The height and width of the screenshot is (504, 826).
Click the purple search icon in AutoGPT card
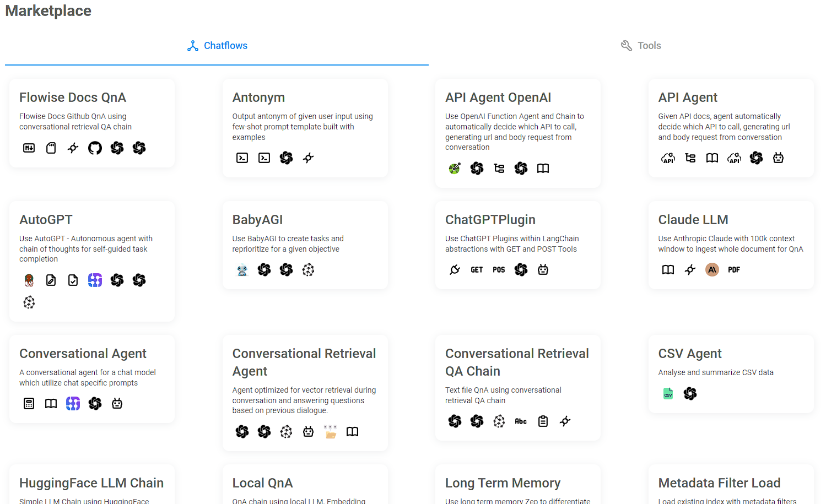(95, 280)
